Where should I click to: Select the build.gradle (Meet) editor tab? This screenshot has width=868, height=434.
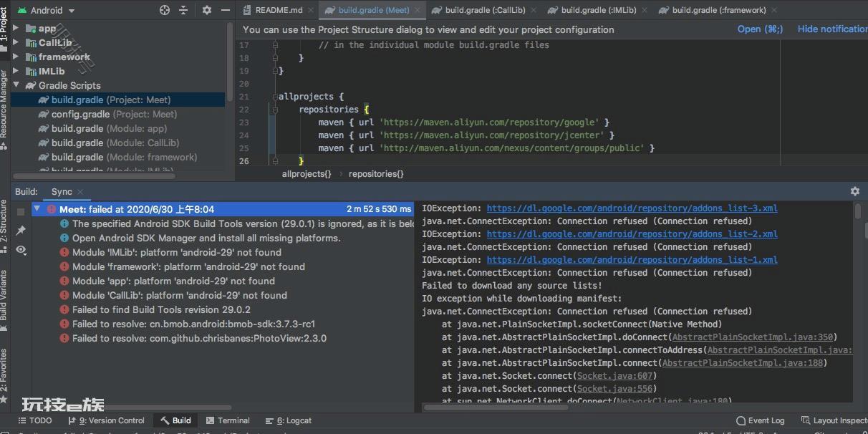point(372,10)
